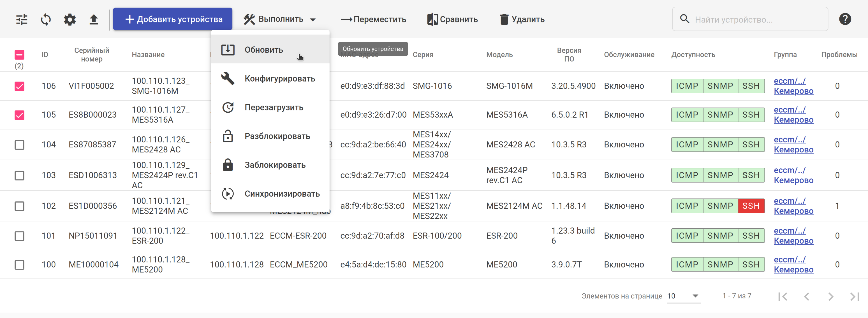This screenshot has width=868, height=318.
Task: Toggle the select-all header checkbox
Action: click(x=20, y=55)
